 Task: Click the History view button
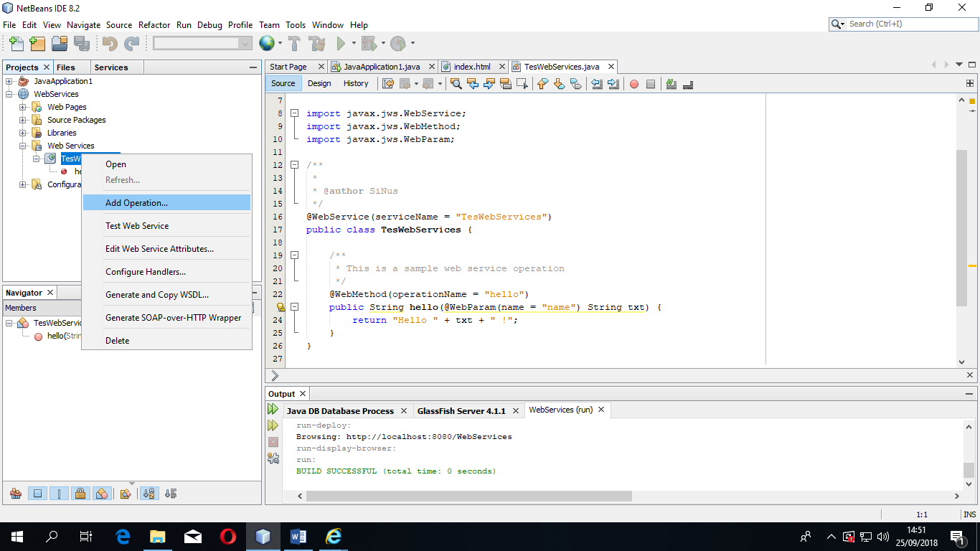coord(356,83)
